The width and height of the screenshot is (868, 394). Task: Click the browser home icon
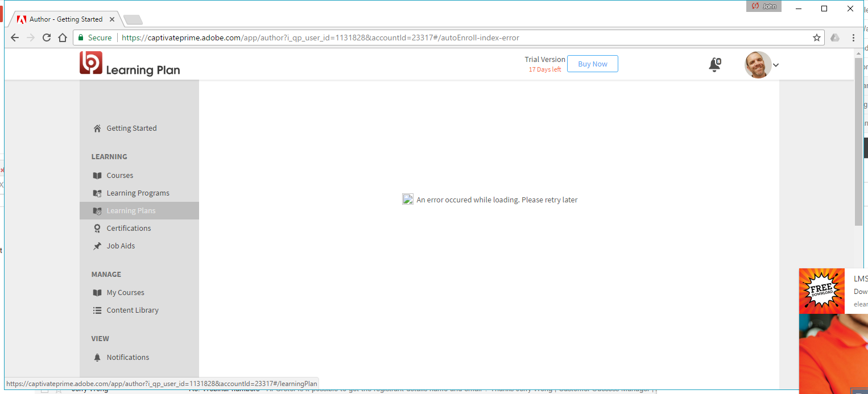(63, 38)
